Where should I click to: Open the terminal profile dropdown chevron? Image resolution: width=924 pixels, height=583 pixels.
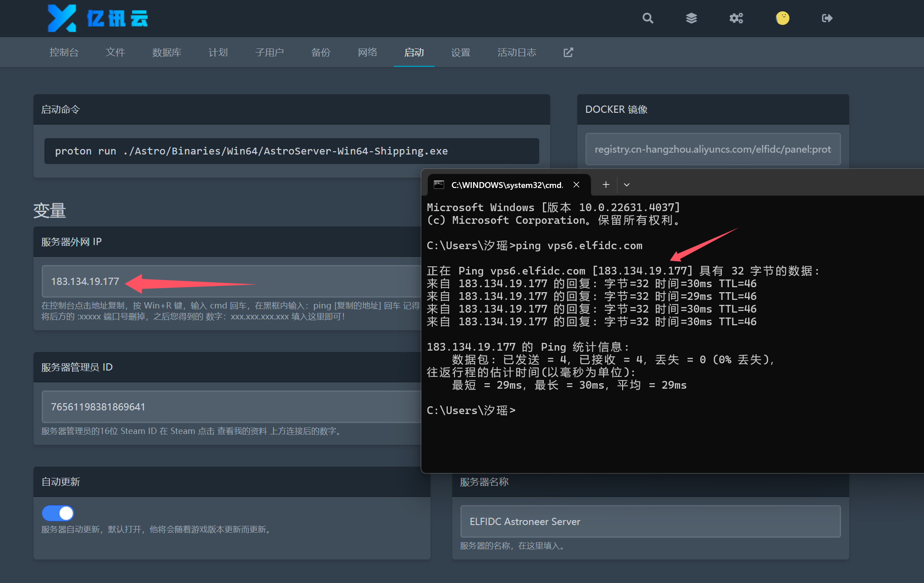click(x=627, y=185)
